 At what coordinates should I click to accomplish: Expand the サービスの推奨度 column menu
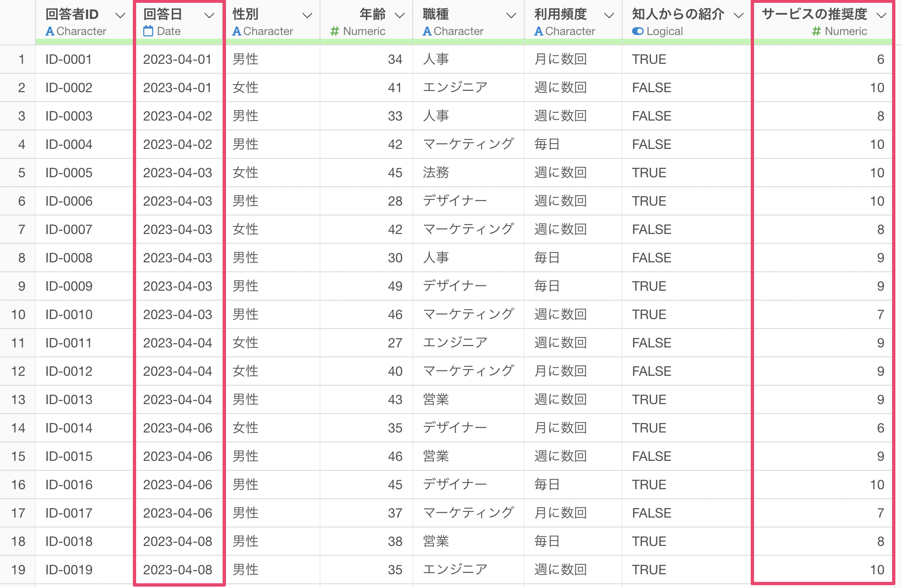pos(881,16)
